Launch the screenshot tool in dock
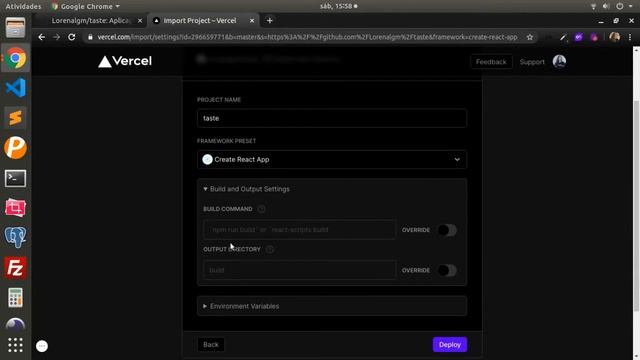The width and height of the screenshot is (640, 360). [x=16, y=208]
